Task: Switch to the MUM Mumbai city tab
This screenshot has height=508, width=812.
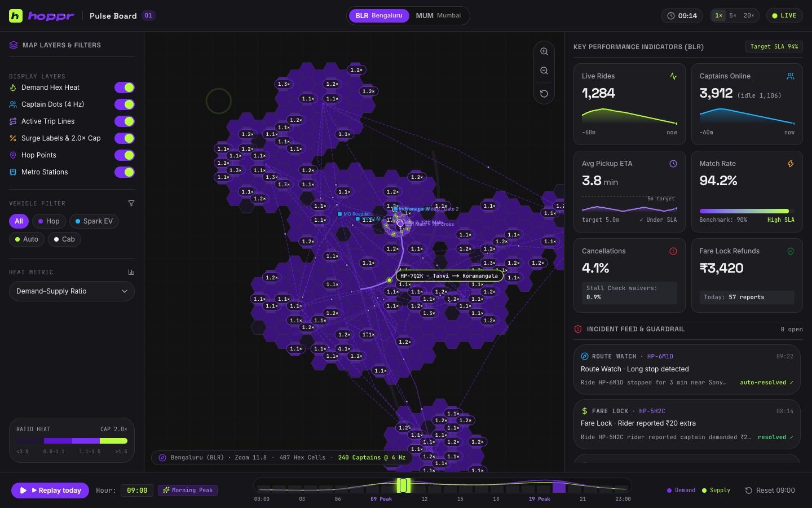Action: pos(438,16)
